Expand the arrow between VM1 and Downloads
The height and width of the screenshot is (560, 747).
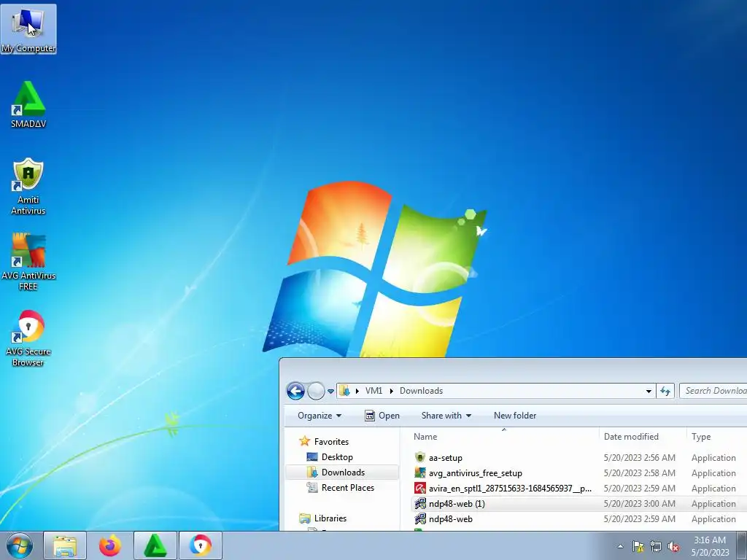point(392,391)
